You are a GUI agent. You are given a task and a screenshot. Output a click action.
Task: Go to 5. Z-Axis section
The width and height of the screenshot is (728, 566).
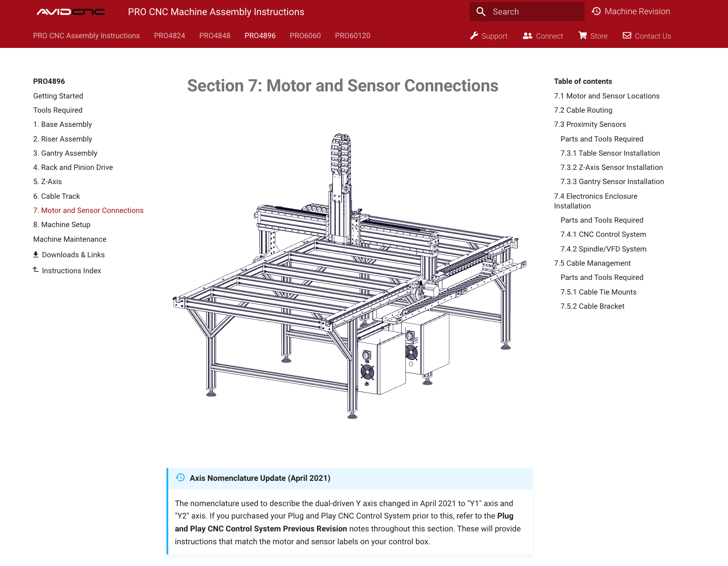pos(47,181)
